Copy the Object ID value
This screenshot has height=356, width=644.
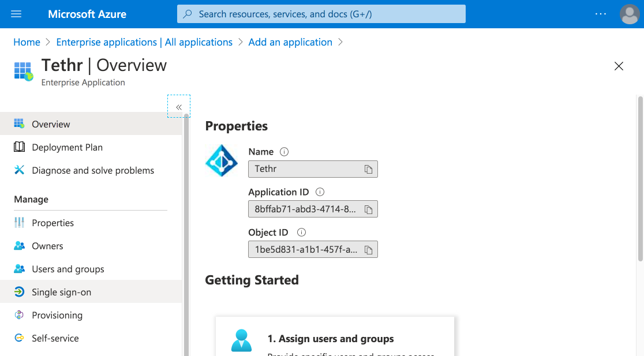(369, 249)
